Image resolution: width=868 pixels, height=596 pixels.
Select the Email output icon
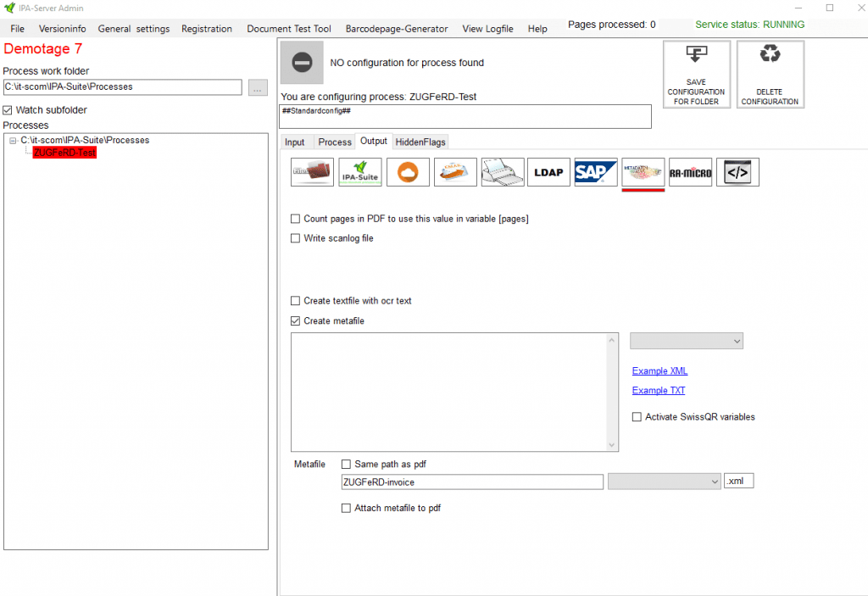pos(455,172)
